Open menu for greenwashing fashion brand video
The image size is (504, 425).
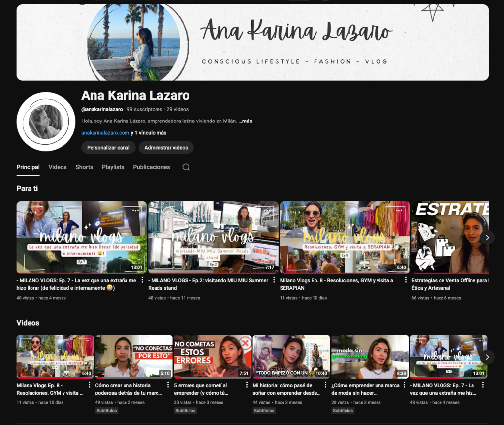coord(404,385)
